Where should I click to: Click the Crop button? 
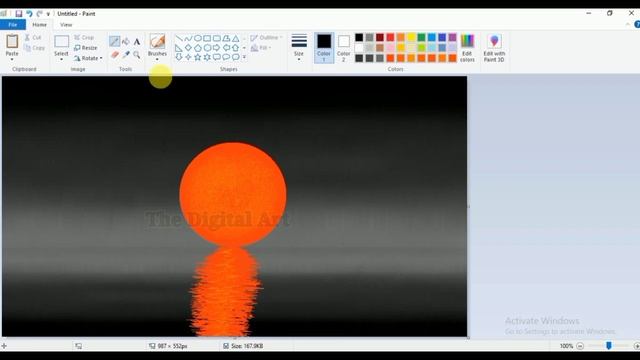[84, 38]
